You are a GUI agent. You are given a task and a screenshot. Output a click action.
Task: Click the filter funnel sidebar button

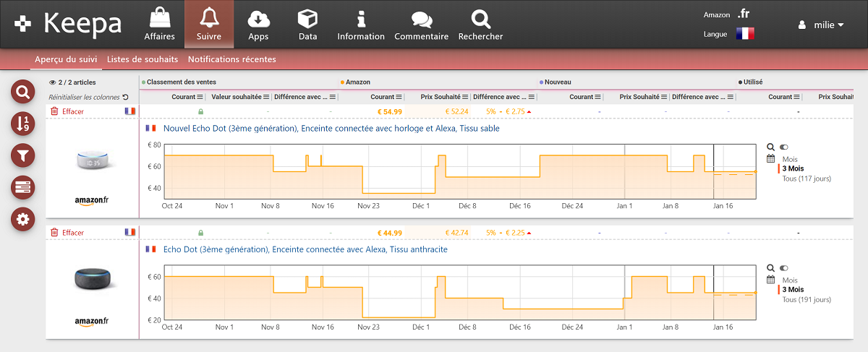[x=23, y=155]
